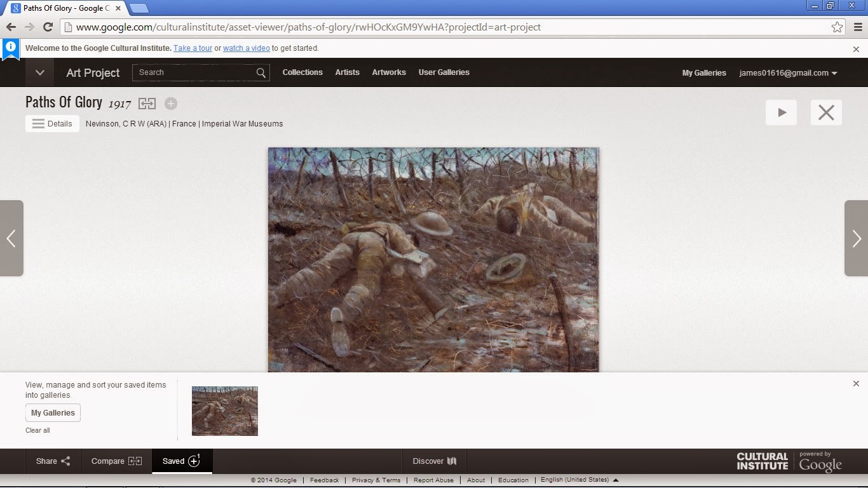Follow the Take a tour link
This screenshot has width=868, height=488.
click(192, 48)
